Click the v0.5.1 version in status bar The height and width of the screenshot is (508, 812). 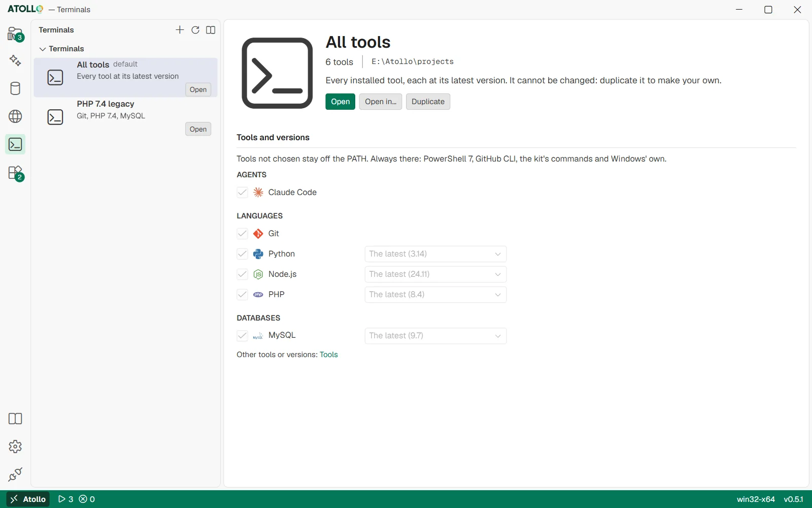pos(794,499)
